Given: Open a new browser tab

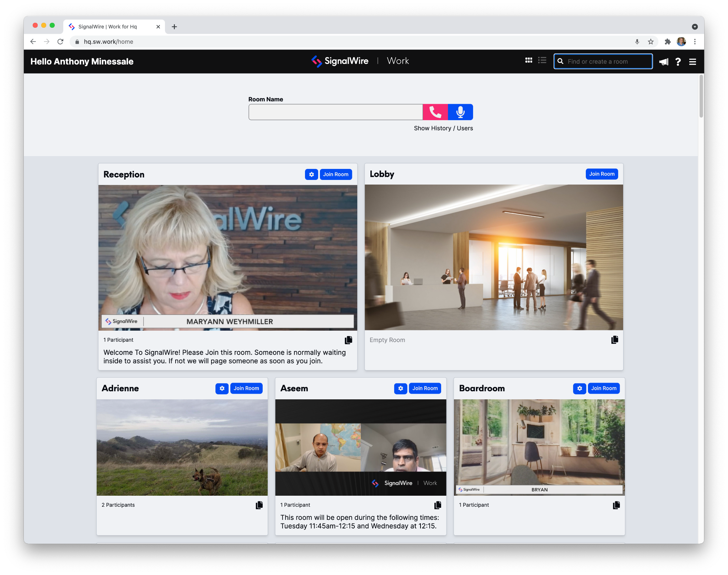Looking at the screenshot, I should click(x=174, y=27).
